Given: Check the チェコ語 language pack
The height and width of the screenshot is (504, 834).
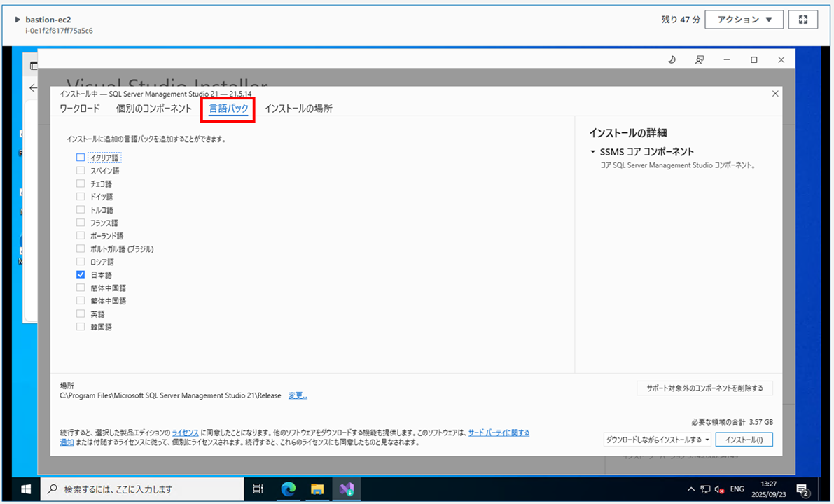Looking at the screenshot, I should [x=81, y=183].
